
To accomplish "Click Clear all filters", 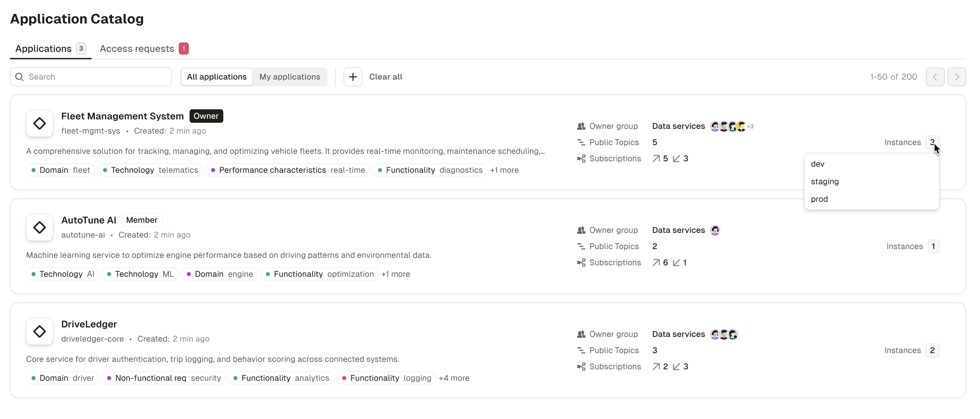I will click(385, 77).
